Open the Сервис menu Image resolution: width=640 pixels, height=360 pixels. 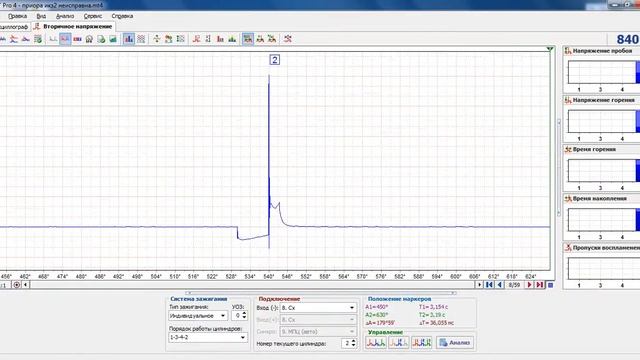(x=93, y=16)
